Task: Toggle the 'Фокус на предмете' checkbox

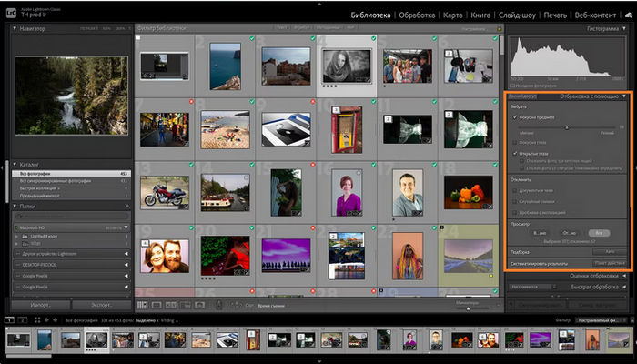Action: tap(515, 116)
